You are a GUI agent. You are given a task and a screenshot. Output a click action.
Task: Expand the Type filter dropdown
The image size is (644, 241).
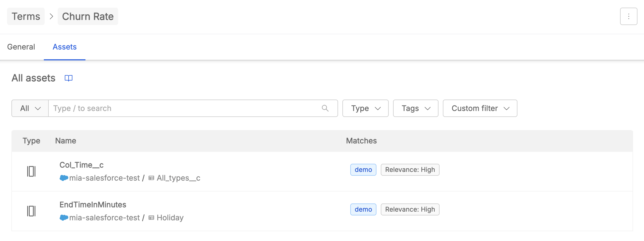tap(365, 108)
